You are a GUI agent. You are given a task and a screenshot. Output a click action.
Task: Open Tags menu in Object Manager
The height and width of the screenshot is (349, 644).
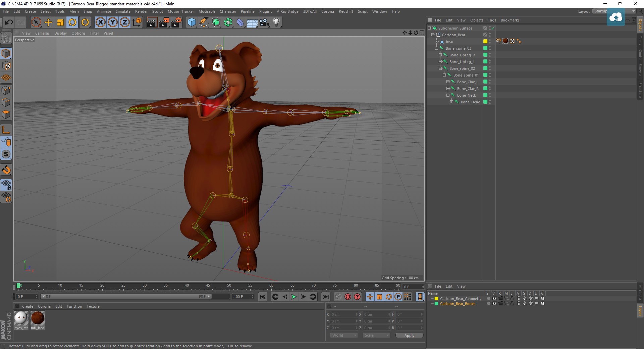pos(492,20)
